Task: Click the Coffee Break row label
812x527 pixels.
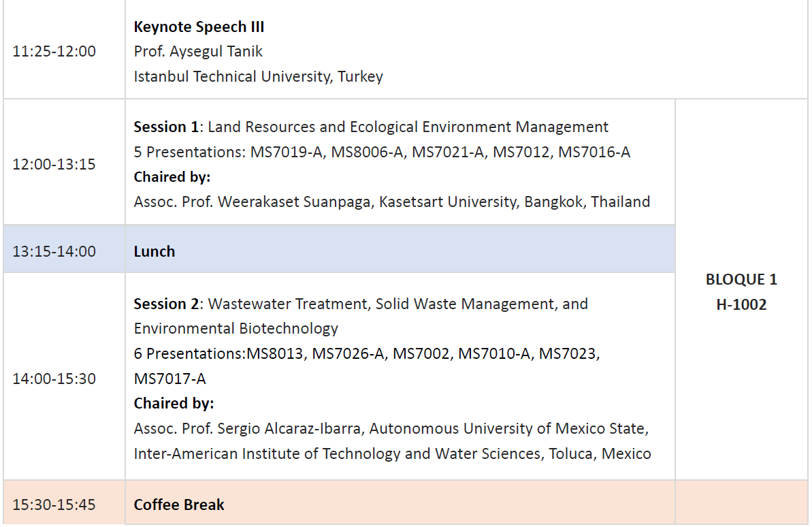Action: pos(179,505)
